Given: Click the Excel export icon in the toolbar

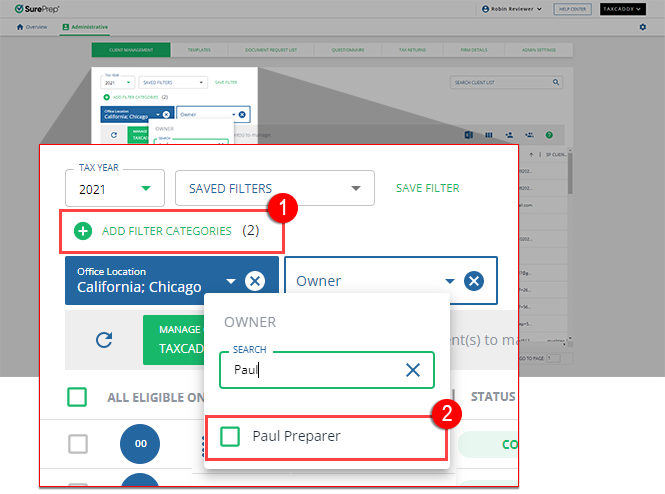Looking at the screenshot, I should click(x=469, y=135).
